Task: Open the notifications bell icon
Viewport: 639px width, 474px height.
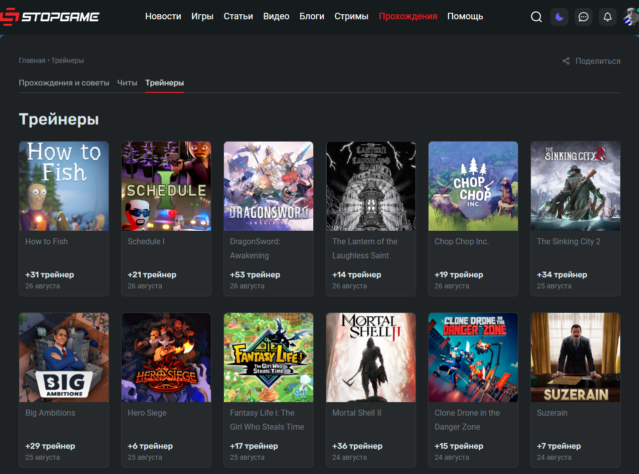Action: coord(607,17)
